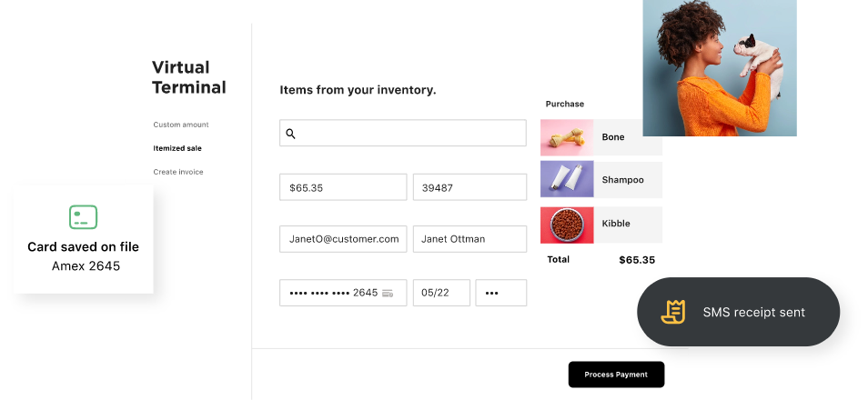Viewport: 868px width, 400px height.
Task: Click the masked CVV field
Action: 500,293
